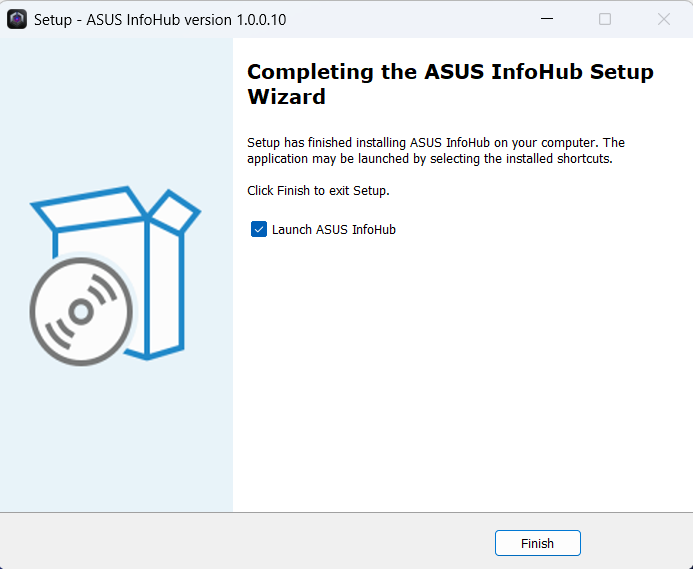Uncheck the Launch ASUS InfoHub checkbox
Image resolution: width=693 pixels, height=569 pixels.
(x=259, y=229)
